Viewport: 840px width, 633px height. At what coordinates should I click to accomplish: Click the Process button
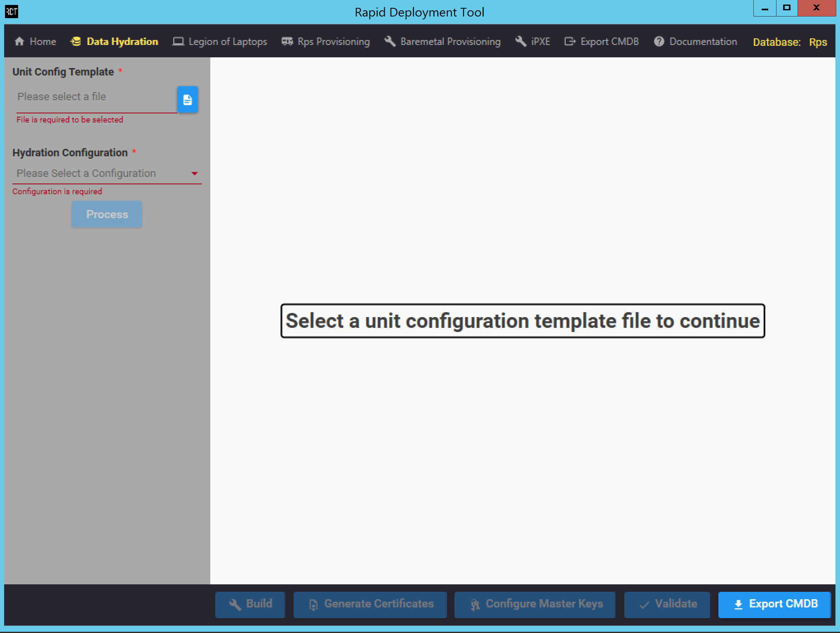coord(107,214)
